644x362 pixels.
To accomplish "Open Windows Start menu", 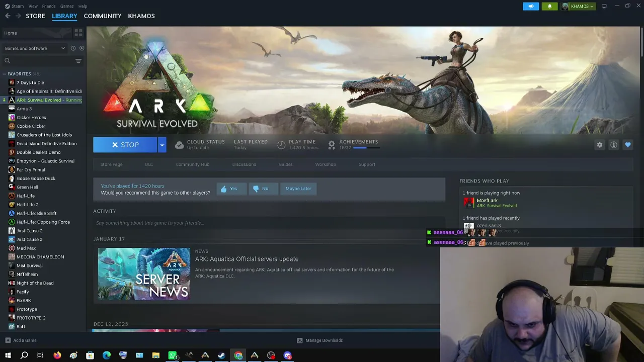I will tap(8, 355).
